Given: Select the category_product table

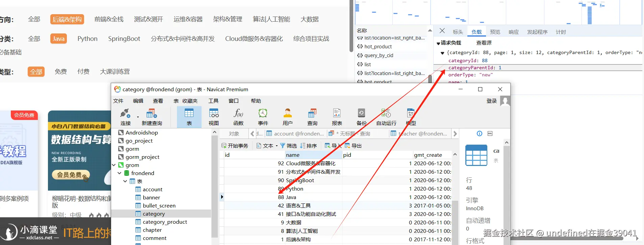Looking at the screenshot, I should [x=165, y=222].
